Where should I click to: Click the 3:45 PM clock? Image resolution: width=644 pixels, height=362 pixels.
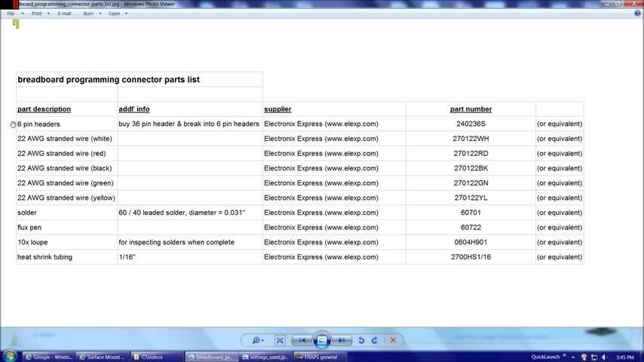624,357
